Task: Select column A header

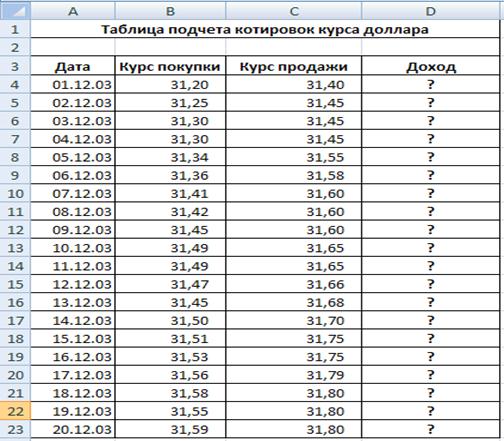Action: 73,11
